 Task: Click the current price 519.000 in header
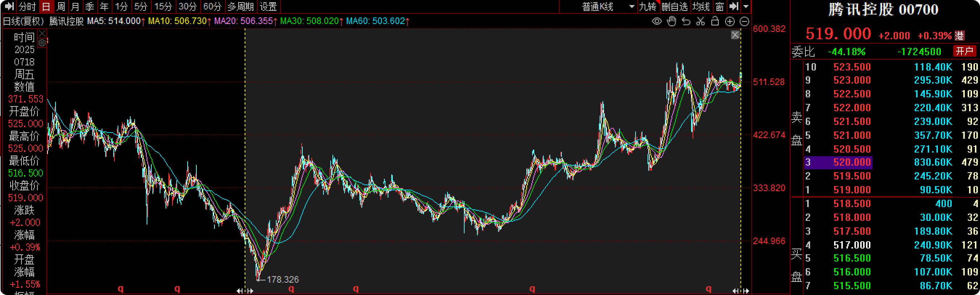click(838, 34)
